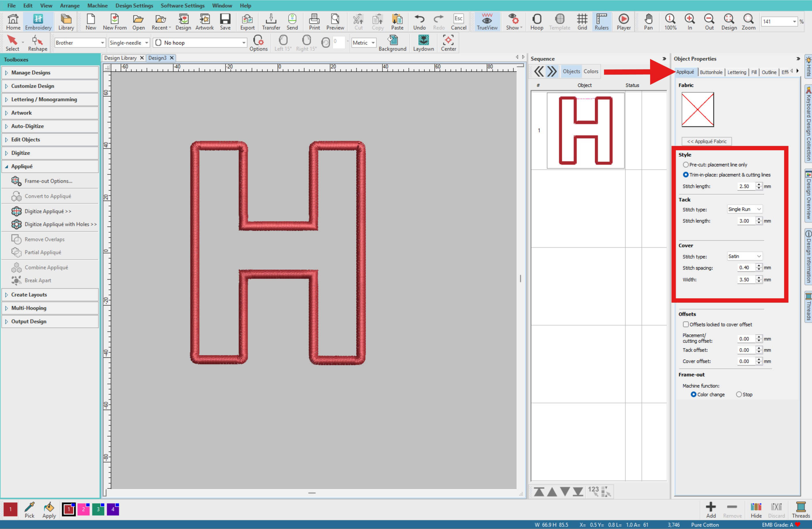Switch to Buttonhole properties tab
This screenshot has height=529, width=812.
[711, 72]
